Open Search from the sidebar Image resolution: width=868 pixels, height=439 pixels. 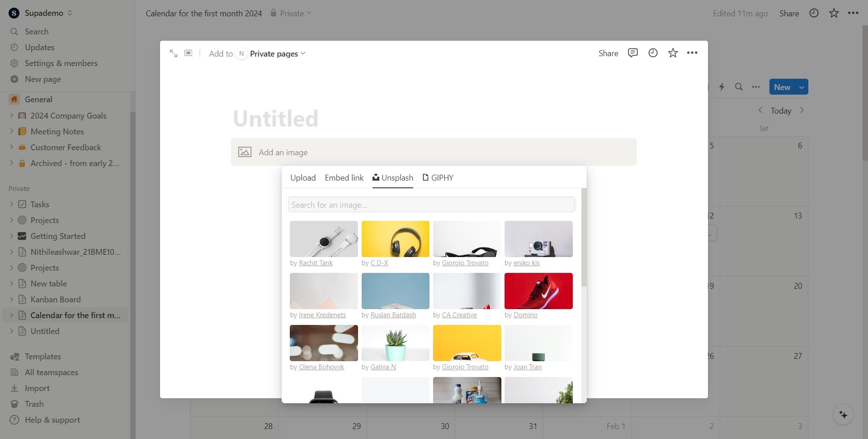tap(37, 31)
